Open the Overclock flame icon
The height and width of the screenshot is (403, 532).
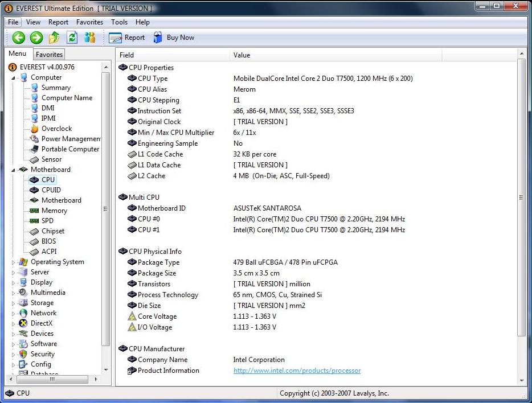(34, 129)
